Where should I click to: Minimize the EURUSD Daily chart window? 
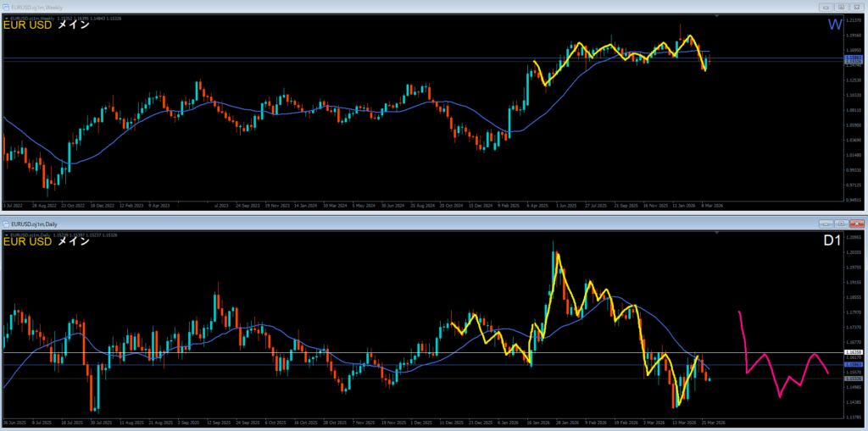point(826,224)
